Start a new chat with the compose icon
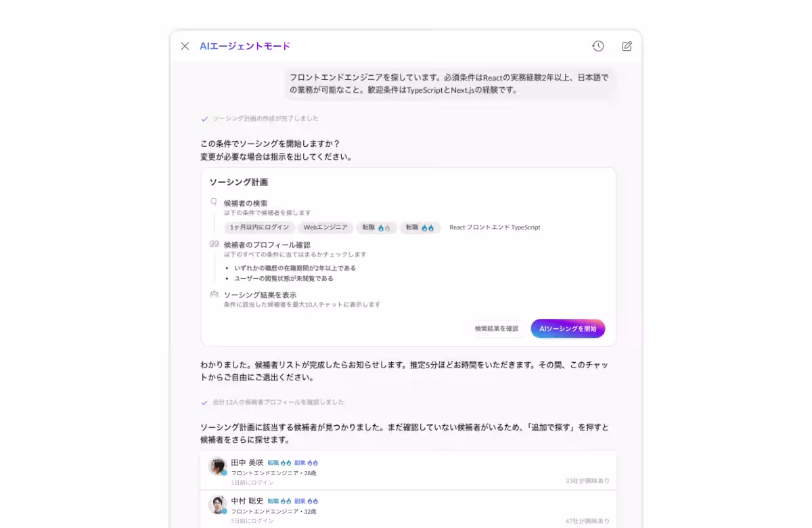The image size is (812, 528). [626, 46]
